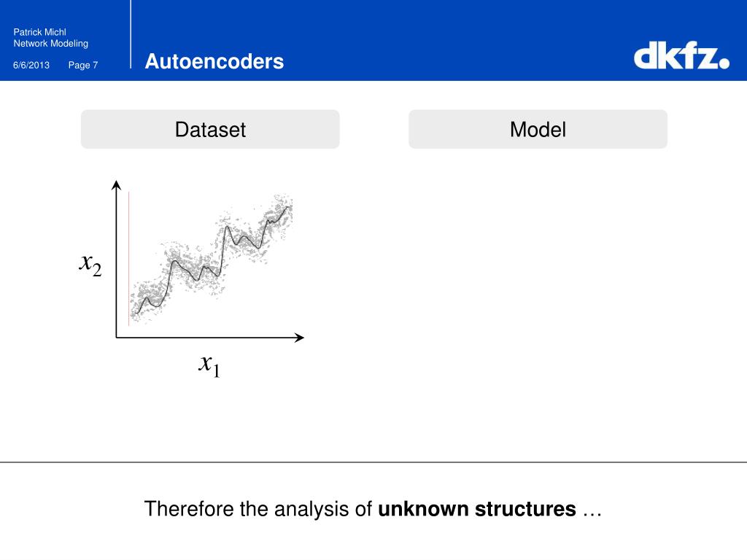Click the 6/6/2013 date label

point(31,65)
